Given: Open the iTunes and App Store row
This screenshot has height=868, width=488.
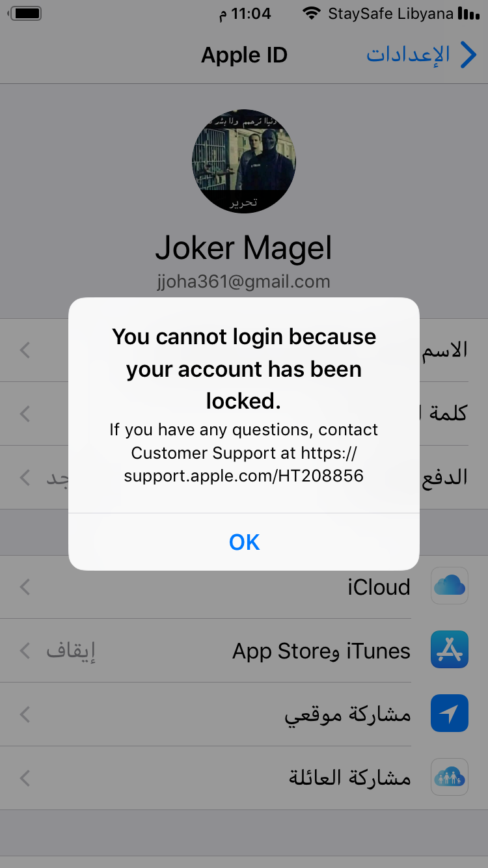Looking at the screenshot, I should pyautogui.click(x=244, y=651).
